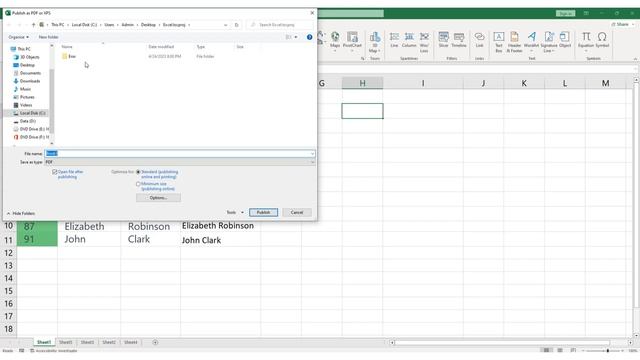Viewport: 640px width, 360px height.
Task: Collapse the Excel ribbon
Action: click(x=635, y=59)
